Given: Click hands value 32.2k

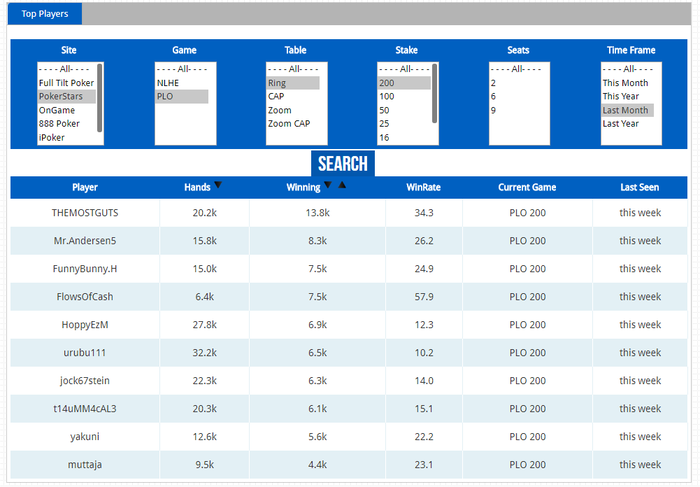Looking at the screenshot, I should click(204, 353).
